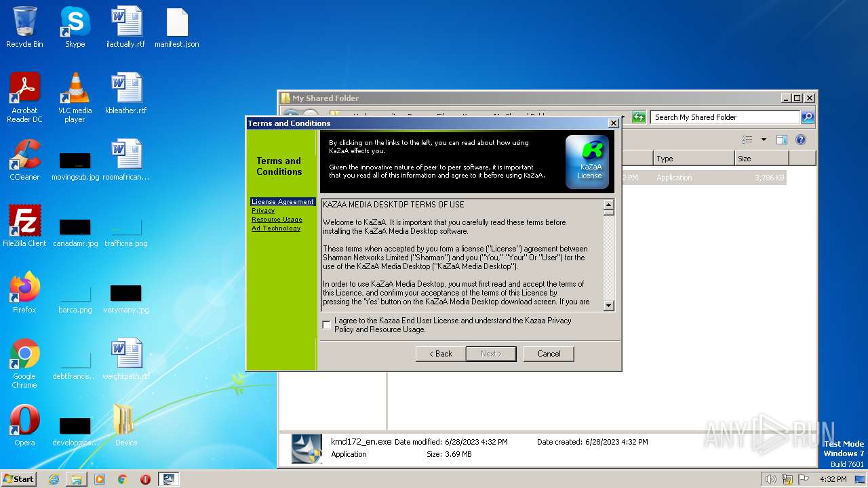
Task: Sort files by the Type column header
Action: pyautogui.click(x=694, y=159)
